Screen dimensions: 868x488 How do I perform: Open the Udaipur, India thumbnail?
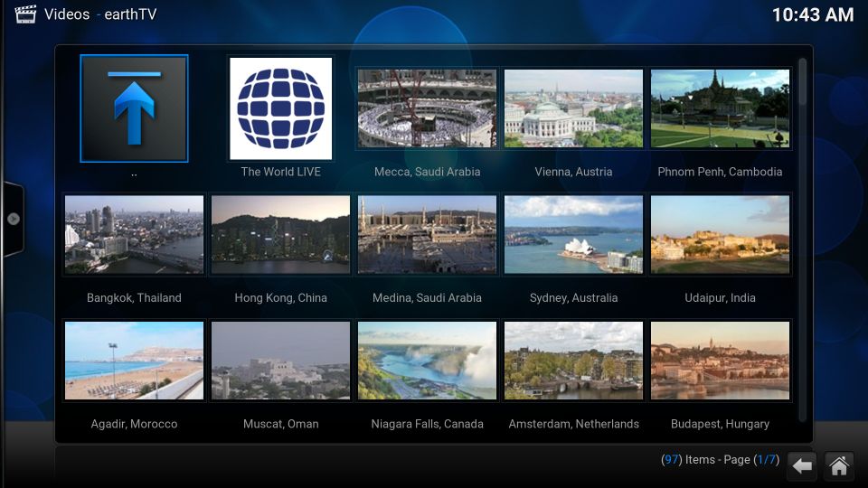click(x=720, y=235)
